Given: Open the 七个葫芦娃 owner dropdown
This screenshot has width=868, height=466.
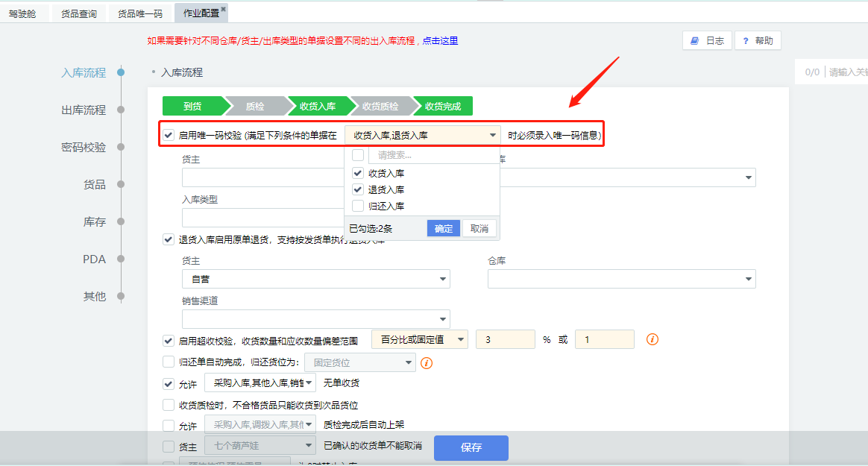Looking at the screenshot, I should pos(260,446).
